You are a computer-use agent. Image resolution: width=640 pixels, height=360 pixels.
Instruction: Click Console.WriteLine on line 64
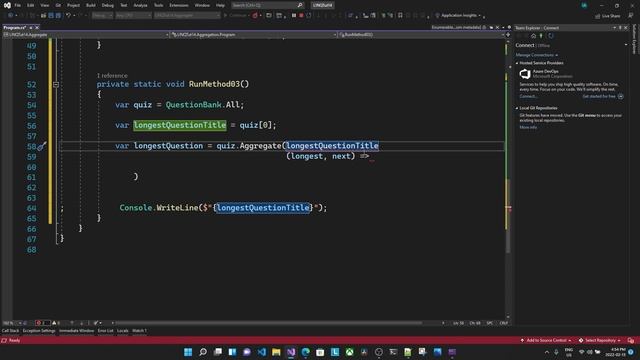point(159,207)
